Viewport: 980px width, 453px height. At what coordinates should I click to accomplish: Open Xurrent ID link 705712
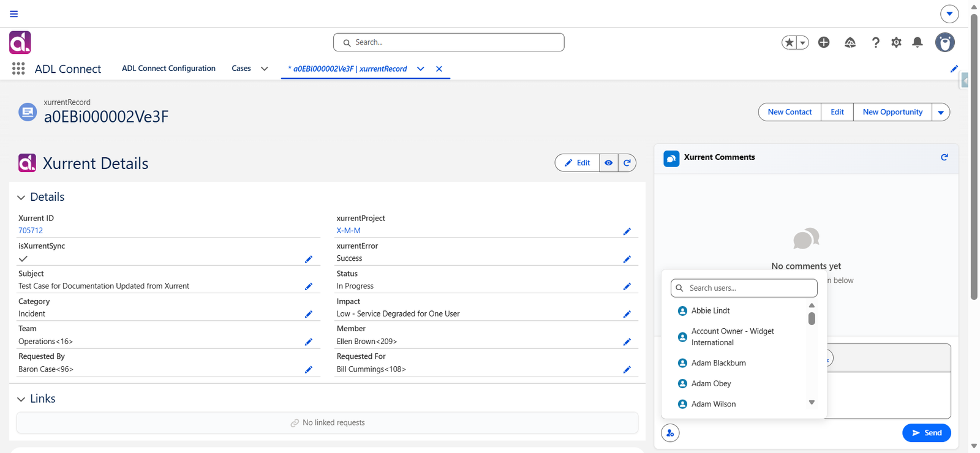click(31, 231)
